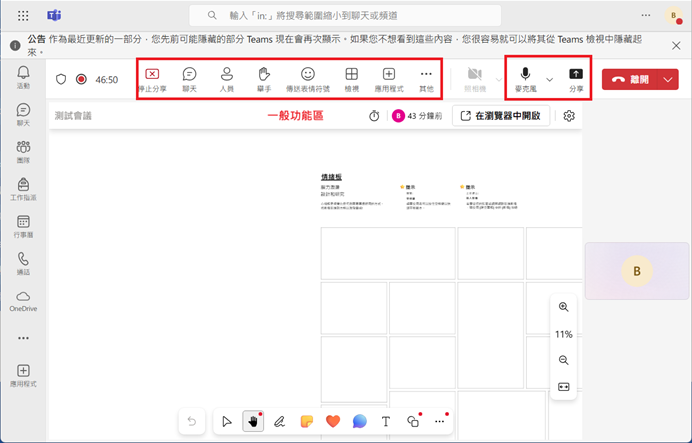Expand the microphone options arrow
Viewport: 692px width, 443px height.
[549, 79]
